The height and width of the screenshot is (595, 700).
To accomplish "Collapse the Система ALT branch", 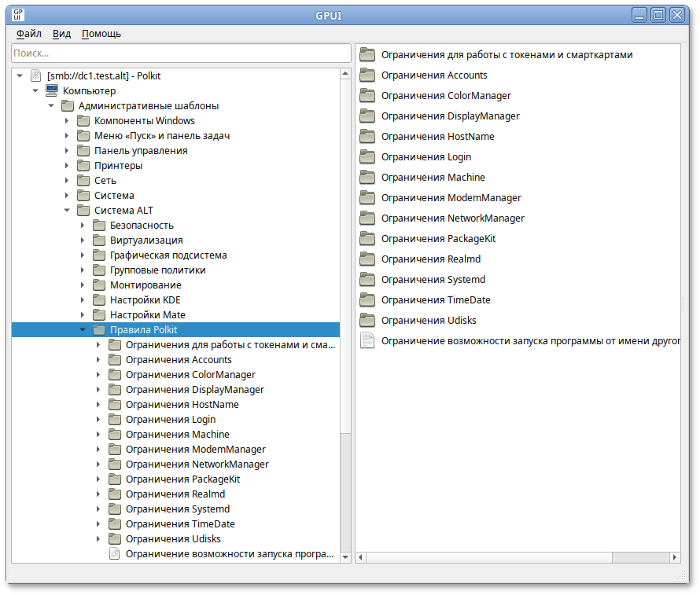I will point(67,211).
